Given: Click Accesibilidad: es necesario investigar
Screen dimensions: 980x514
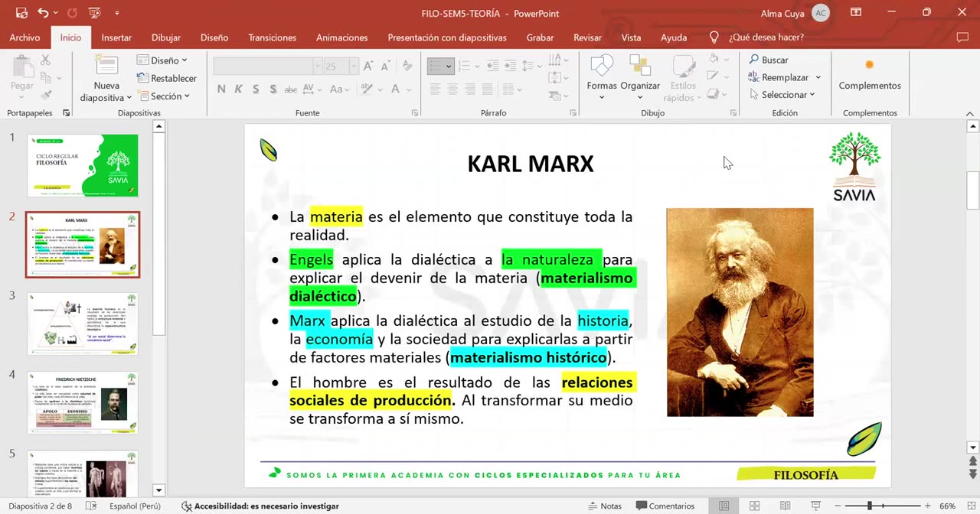Looking at the screenshot, I should 260,506.
